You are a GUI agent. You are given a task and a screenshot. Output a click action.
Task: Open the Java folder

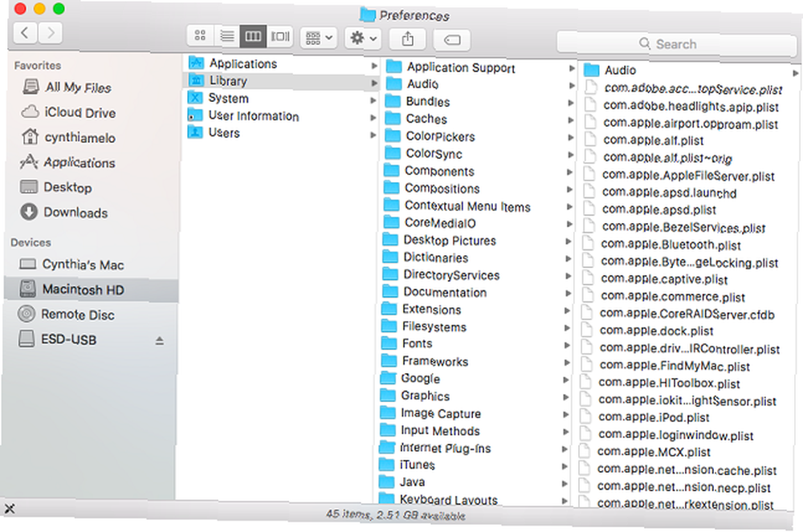tap(402, 482)
